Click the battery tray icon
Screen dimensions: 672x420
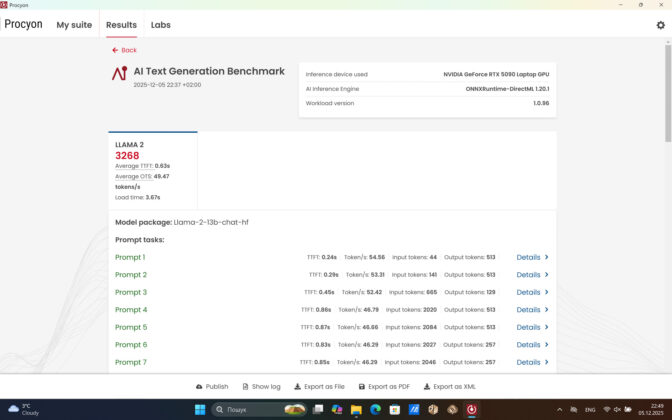(x=628, y=410)
